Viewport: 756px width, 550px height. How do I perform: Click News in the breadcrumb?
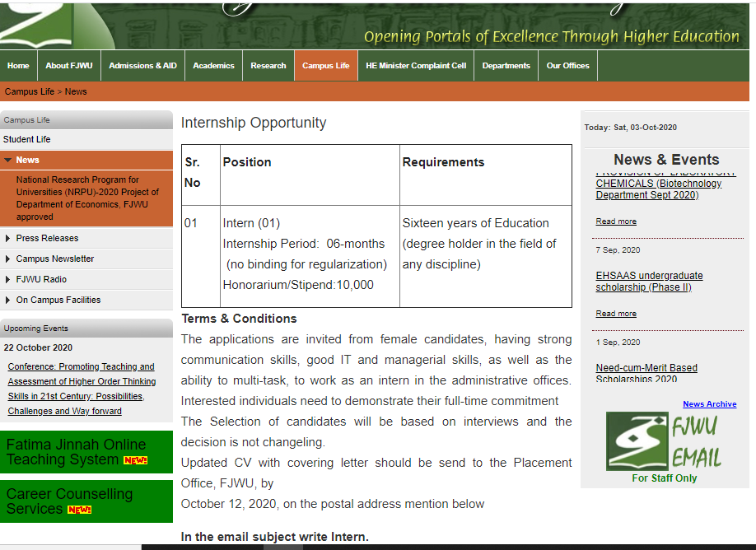76,91
